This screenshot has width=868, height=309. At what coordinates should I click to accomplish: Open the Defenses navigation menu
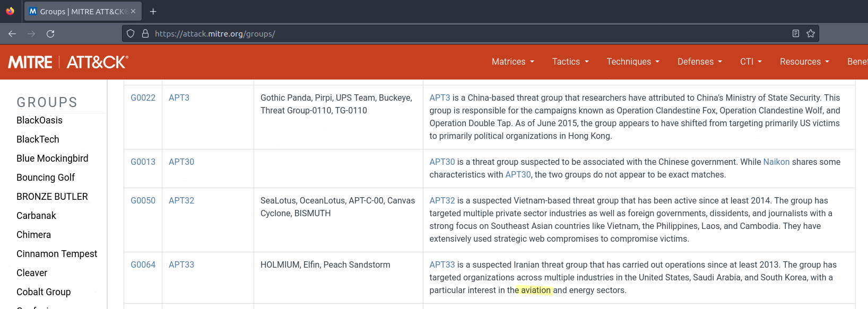point(699,62)
